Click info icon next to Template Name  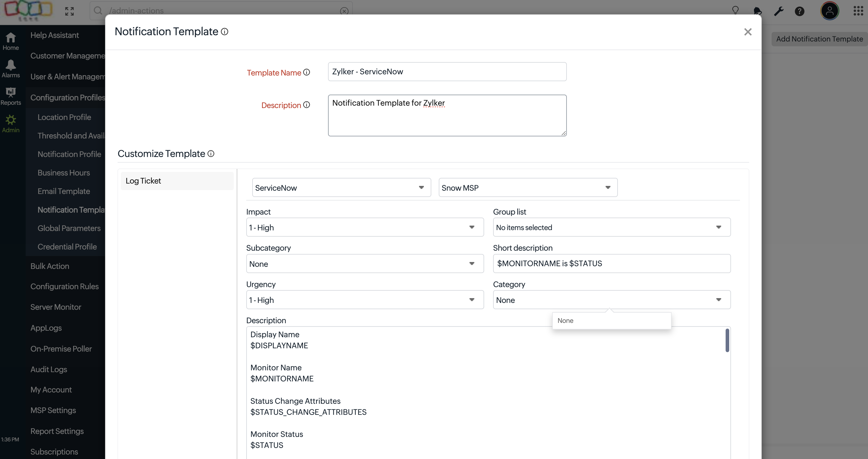306,72
